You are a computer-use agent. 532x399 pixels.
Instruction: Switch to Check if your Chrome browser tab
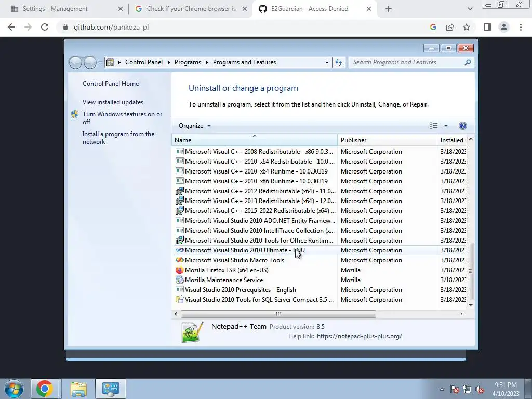pyautogui.click(x=191, y=9)
